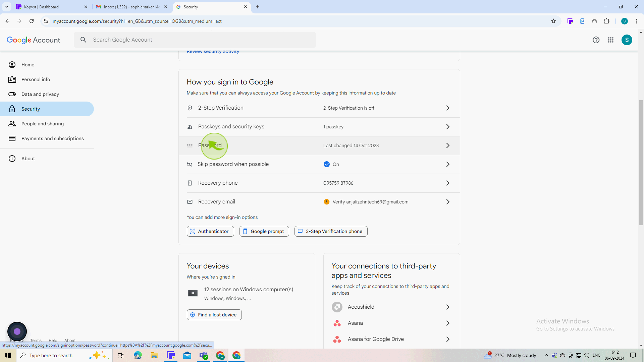Go back to the previous page

point(7,21)
